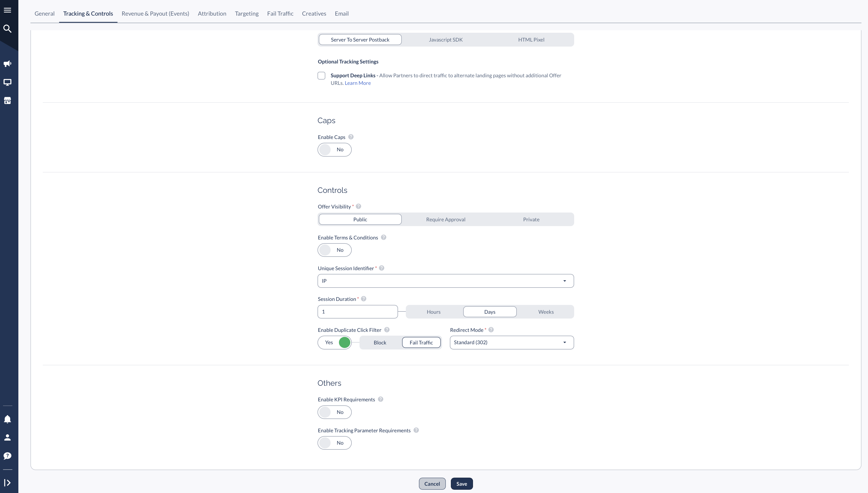This screenshot has height=493, width=868.
Task: Show help tooltip for Enable Caps
Action: click(x=351, y=137)
